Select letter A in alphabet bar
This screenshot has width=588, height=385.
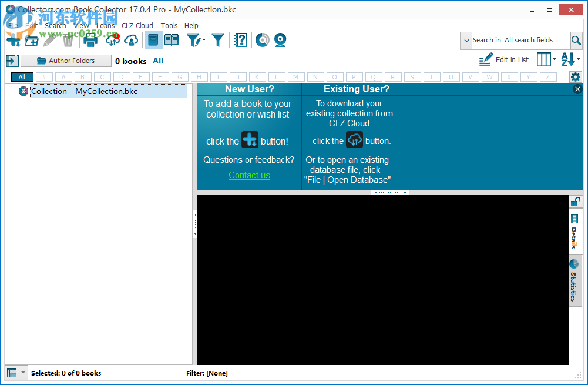[63, 77]
